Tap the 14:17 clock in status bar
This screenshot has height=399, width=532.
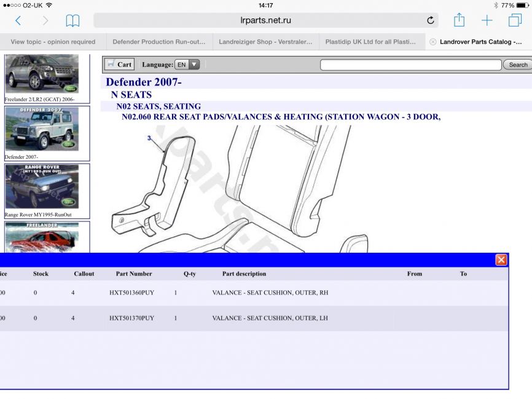(x=265, y=6)
